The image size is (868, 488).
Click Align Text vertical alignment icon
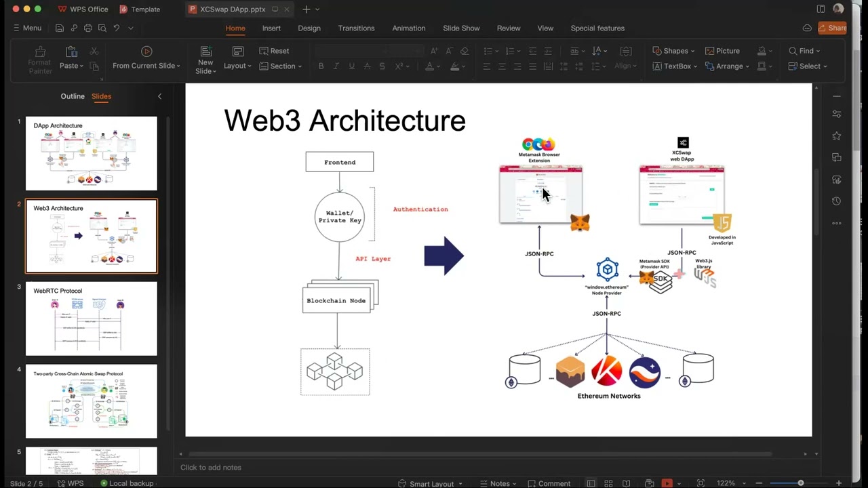click(626, 51)
